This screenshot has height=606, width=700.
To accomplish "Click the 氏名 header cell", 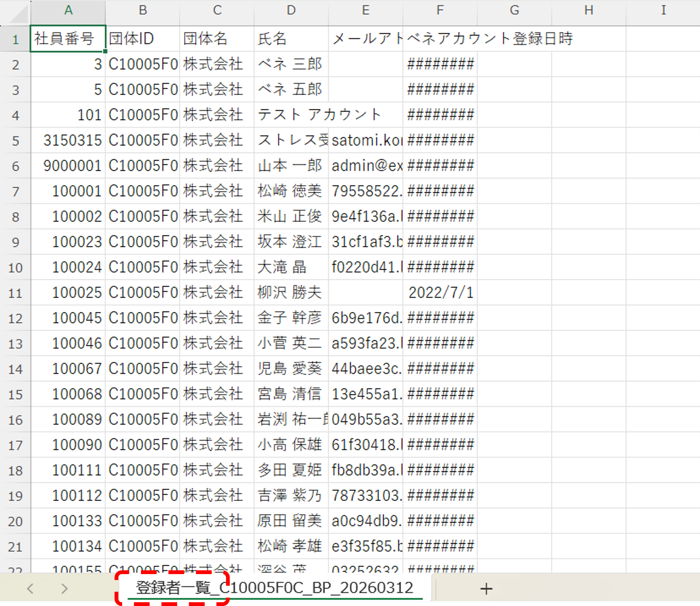I will click(291, 38).
